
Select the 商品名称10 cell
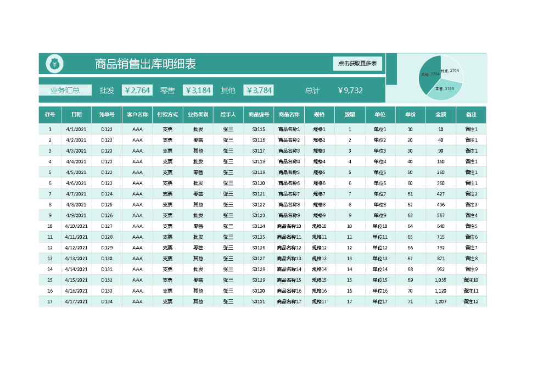[289, 226]
